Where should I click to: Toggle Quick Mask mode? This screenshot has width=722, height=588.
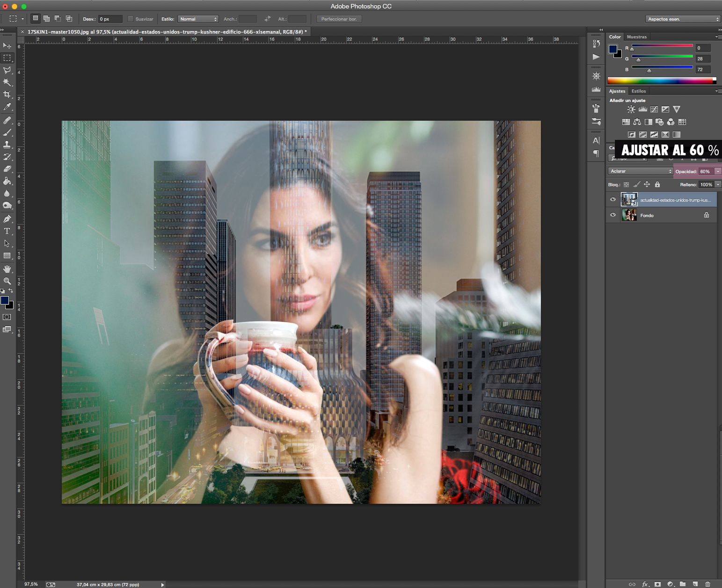(7, 317)
